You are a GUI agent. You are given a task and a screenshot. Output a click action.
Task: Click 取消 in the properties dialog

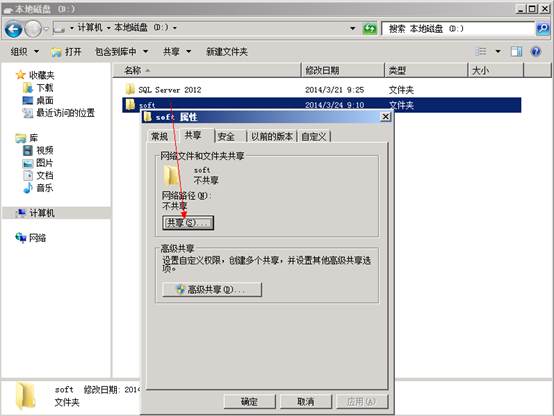click(x=306, y=402)
